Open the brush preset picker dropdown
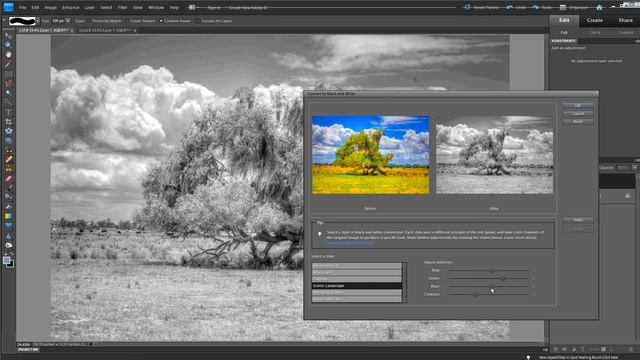This screenshot has height=360, width=640. click(x=38, y=21)
